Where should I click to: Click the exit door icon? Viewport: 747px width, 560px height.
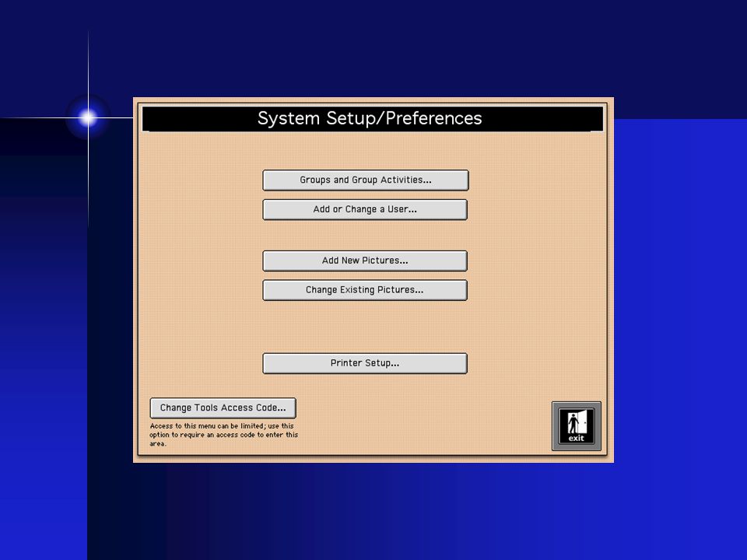pos(577,426)
